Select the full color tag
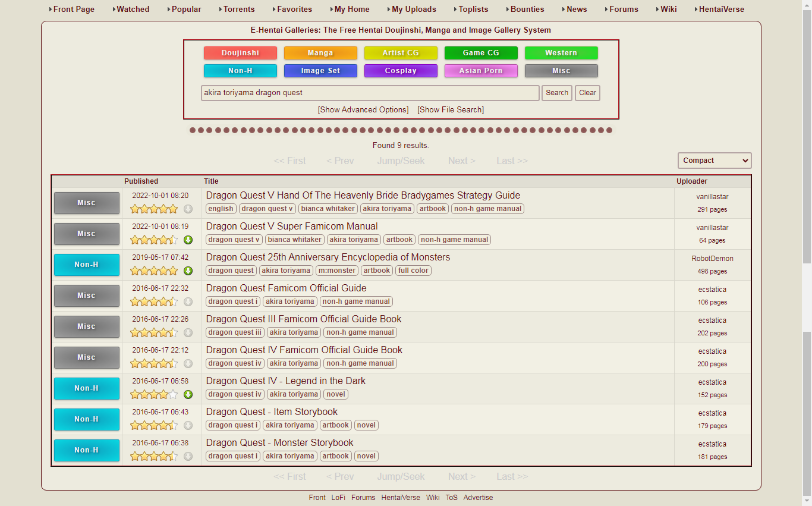This screenshot has height=506, width=812. click(x=414, y=271)
